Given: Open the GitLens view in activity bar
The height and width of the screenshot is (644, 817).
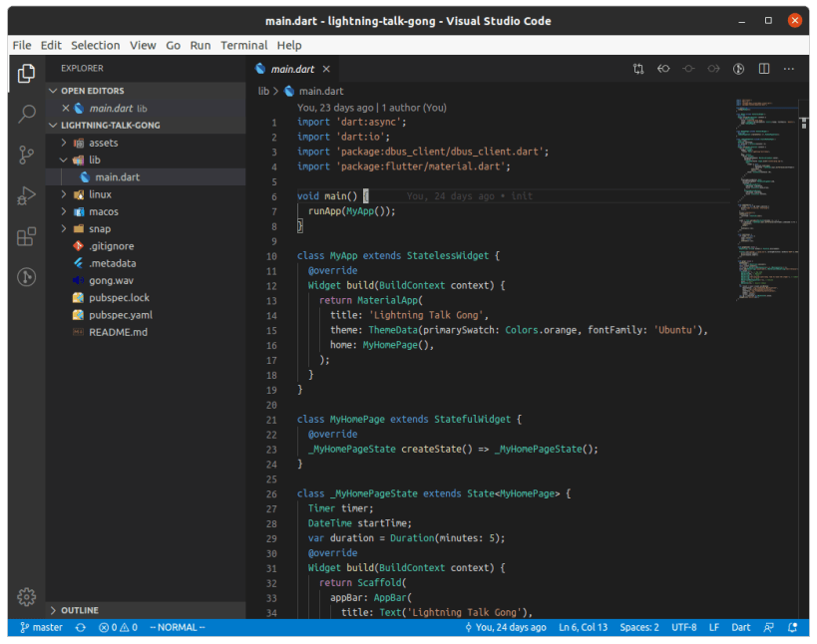Looking at the screenshot, I should point(27,276).
